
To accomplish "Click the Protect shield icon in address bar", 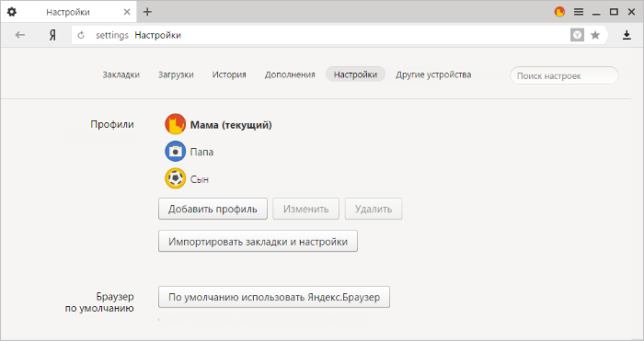I will point(577,35).
